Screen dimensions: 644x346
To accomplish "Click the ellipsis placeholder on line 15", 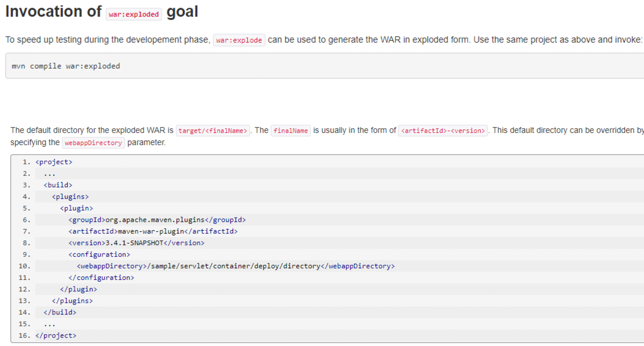I will tap(49, 324).
